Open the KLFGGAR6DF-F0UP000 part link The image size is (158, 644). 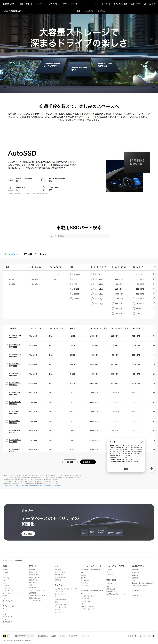pos(15,393)
